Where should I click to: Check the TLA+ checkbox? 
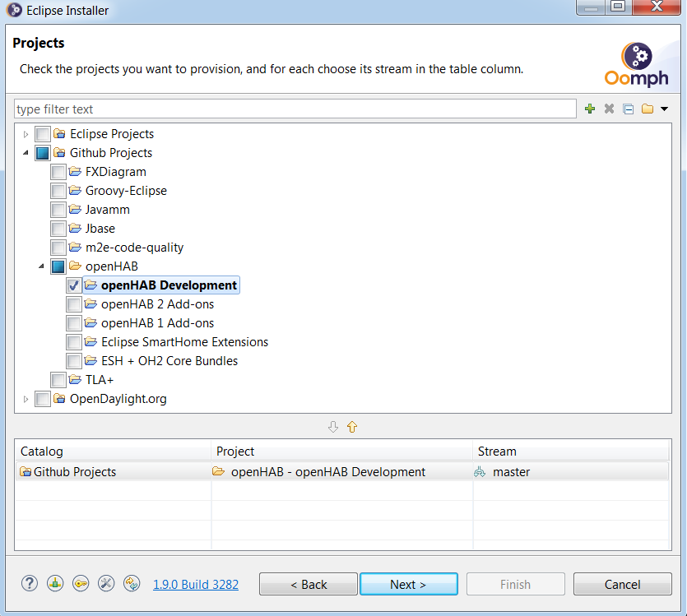58,380
